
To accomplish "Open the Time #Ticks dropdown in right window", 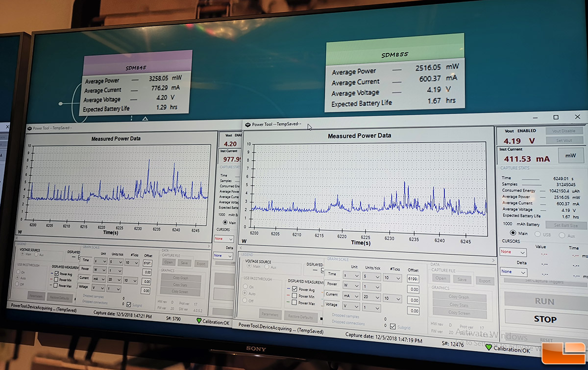I will tap(392, 277).
